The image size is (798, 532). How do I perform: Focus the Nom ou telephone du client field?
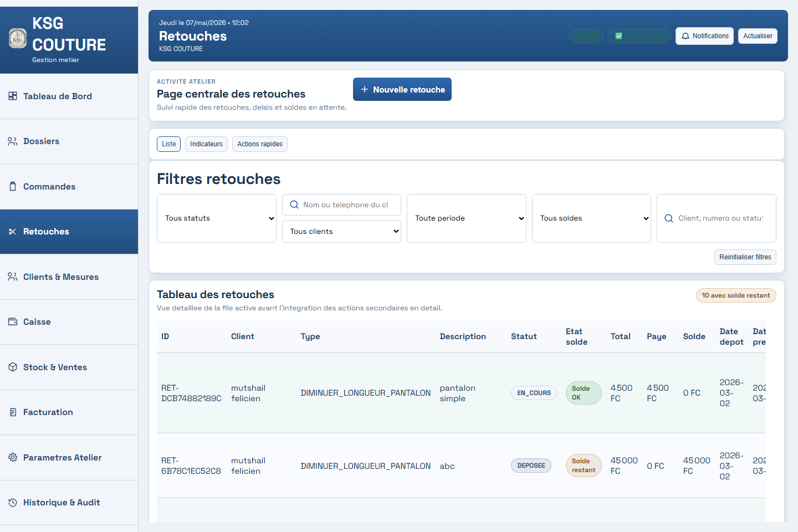tap(342, 205)
